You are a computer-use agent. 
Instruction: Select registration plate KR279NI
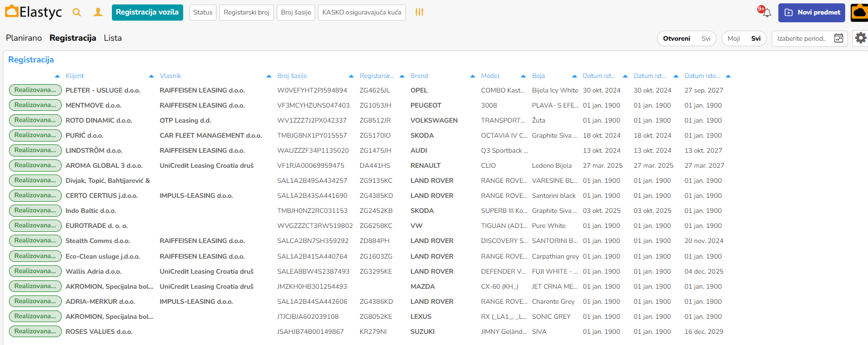[x=374, y=332]
